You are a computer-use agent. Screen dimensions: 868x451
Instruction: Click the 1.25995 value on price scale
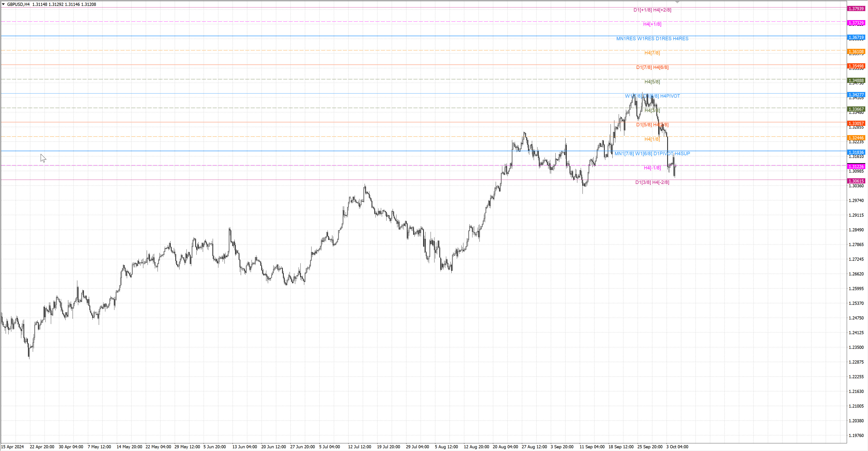pyautogui.click(x=856, y=289)
